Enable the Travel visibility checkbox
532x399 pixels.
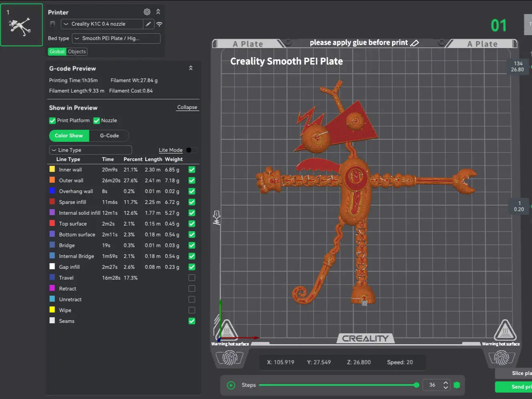192,278
